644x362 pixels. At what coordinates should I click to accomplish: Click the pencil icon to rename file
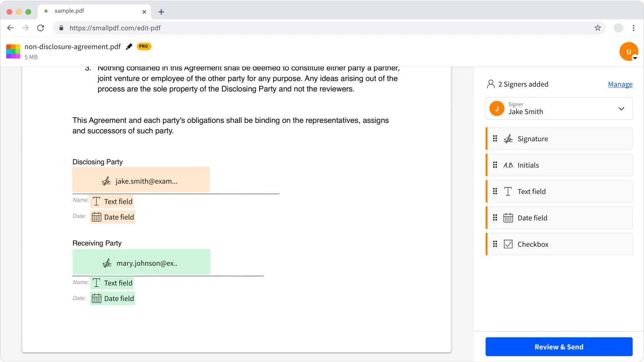[x=129, y=47]
